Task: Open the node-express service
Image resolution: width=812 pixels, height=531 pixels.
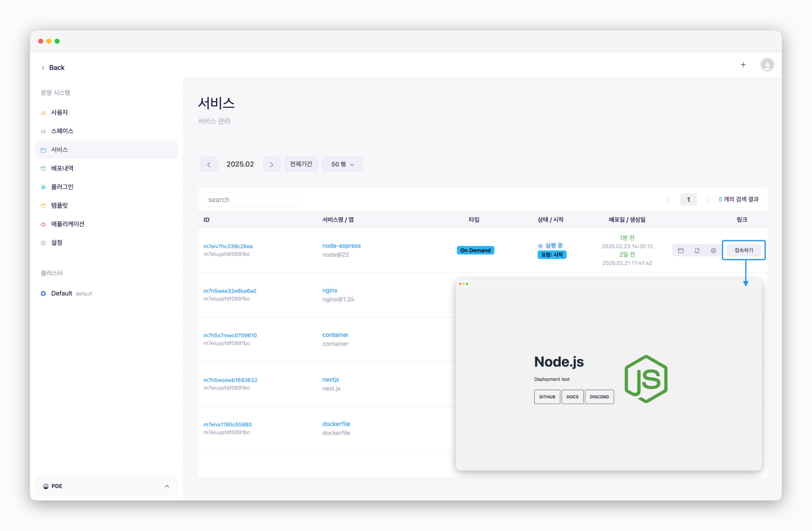Action: click(341, 246)
